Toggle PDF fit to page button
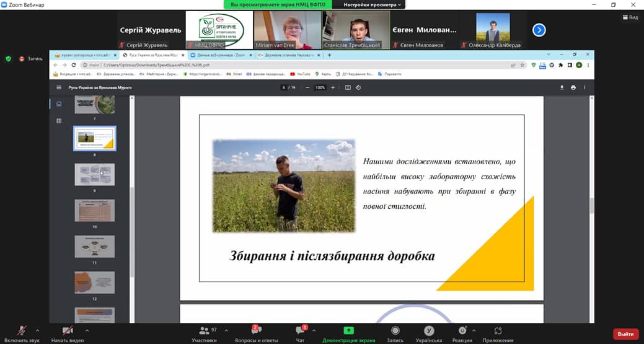The width and height of the screenshot is (644, 344). [x=348, y=87]
